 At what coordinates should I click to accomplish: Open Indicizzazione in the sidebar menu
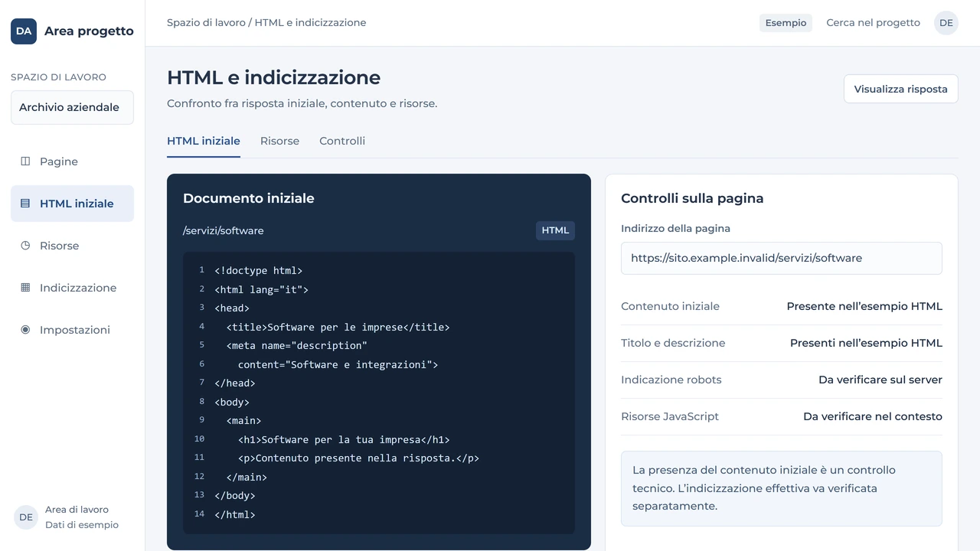click(72, 288)
